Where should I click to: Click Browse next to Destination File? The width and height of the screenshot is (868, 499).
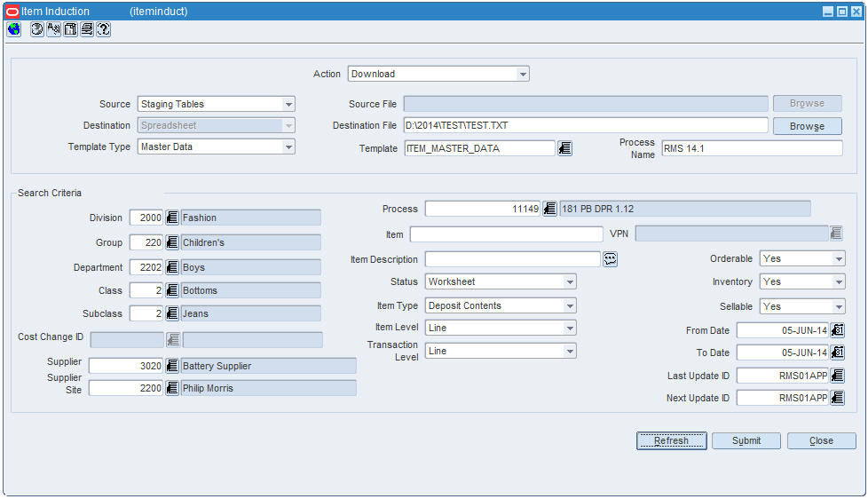[807, 126]
